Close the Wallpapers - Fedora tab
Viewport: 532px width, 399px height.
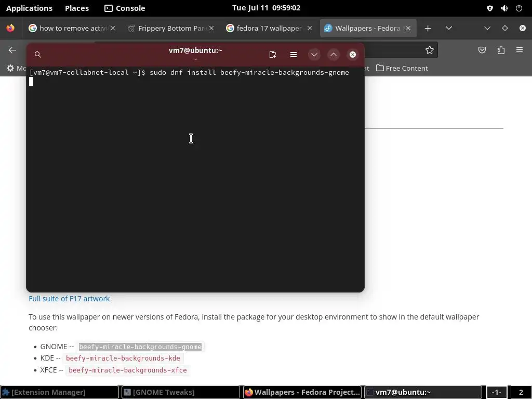pyautogui.click(x=408, y=28)
